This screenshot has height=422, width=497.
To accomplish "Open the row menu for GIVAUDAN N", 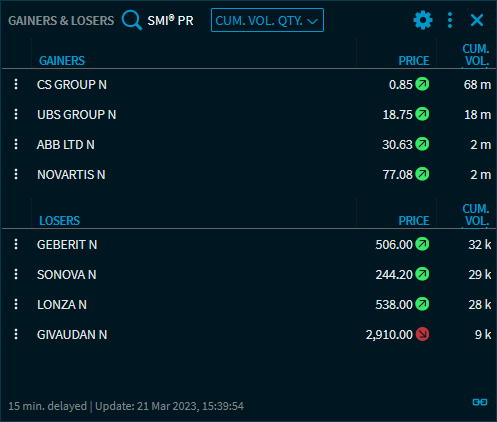I will [x=16, y=334].
